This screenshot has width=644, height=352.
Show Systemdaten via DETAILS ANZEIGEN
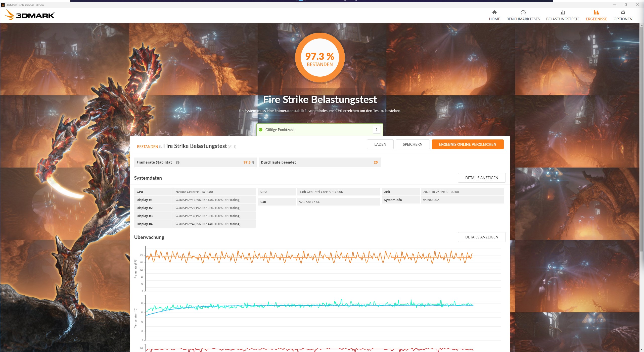click(x=482, y=178)
